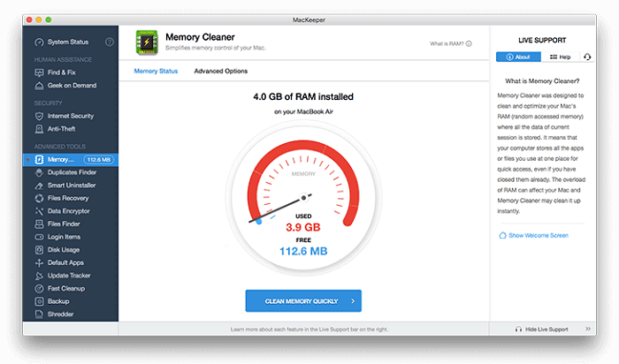Click Show Welcome Screen link
This screenshot has width=619, height=364.
tap(534, 235)
